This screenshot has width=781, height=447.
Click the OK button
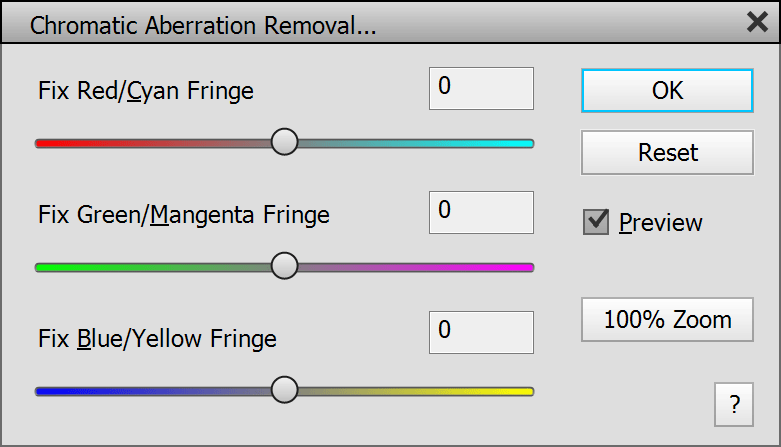pos(667,90)
